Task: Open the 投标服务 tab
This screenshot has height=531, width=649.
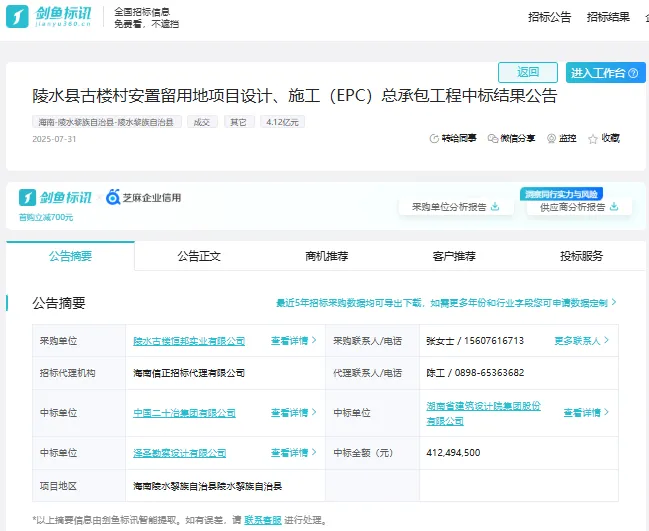Action: [x=582, y=256]
